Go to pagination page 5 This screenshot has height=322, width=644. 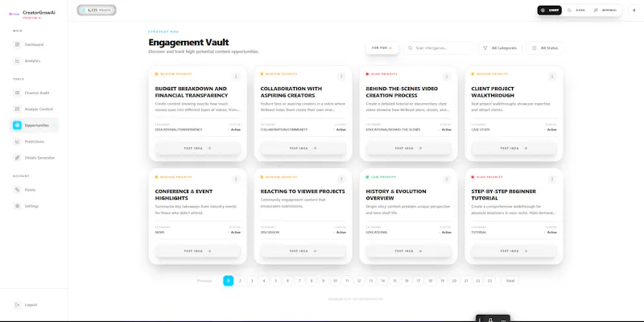pos(275,281)
